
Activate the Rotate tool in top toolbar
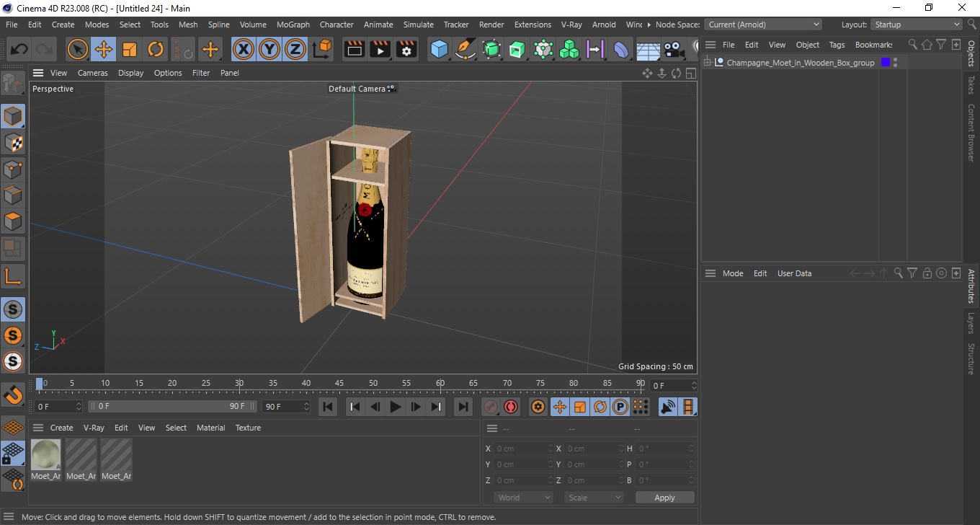click(156, 50)
